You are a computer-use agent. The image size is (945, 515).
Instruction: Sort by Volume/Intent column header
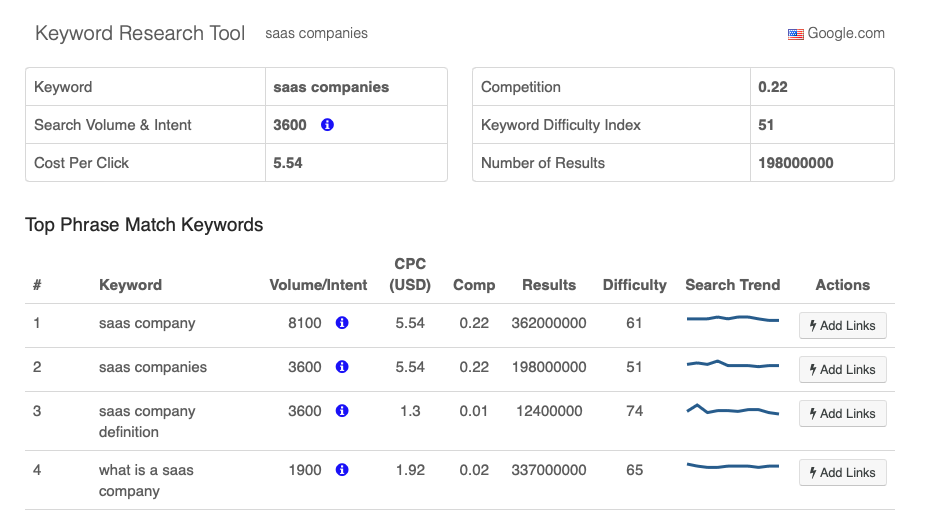318,285
